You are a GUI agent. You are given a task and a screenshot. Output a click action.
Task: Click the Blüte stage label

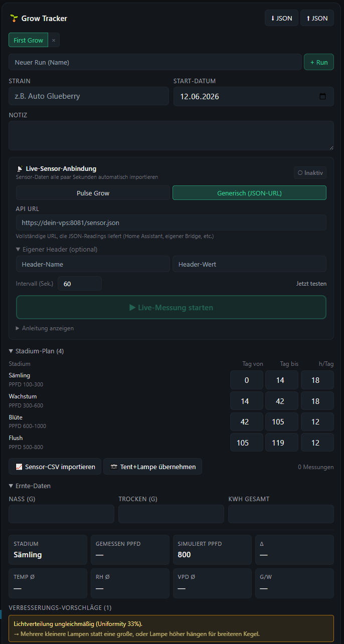[16, 417]
